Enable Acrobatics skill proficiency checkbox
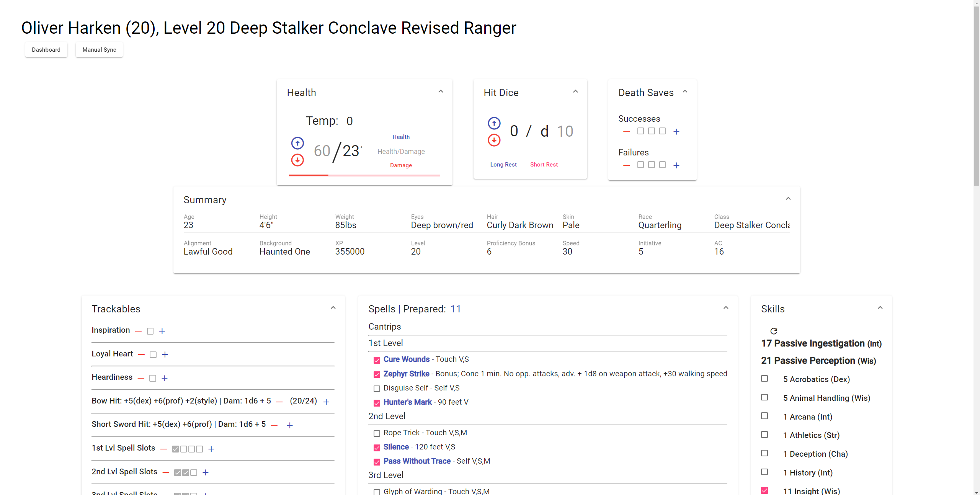Viewport: 980px width, 495px height. pos(764,379)
